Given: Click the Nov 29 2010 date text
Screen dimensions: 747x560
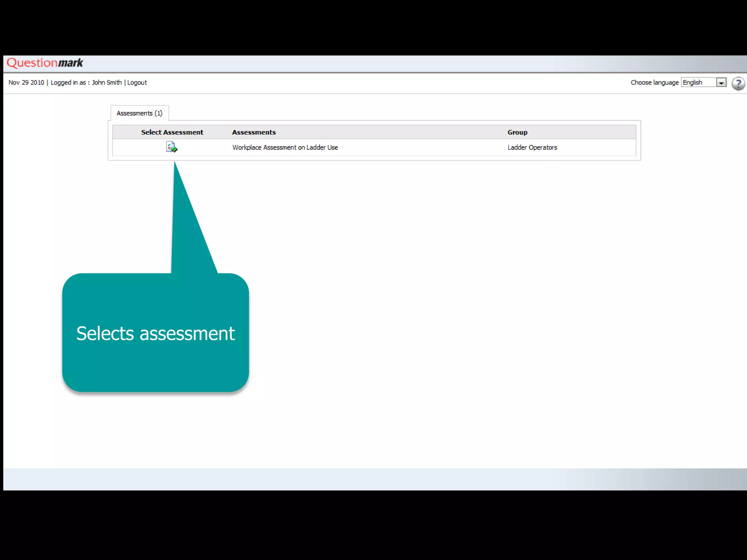Looking at the screenshot, I should pyautogui.click(x=26, y=83).
